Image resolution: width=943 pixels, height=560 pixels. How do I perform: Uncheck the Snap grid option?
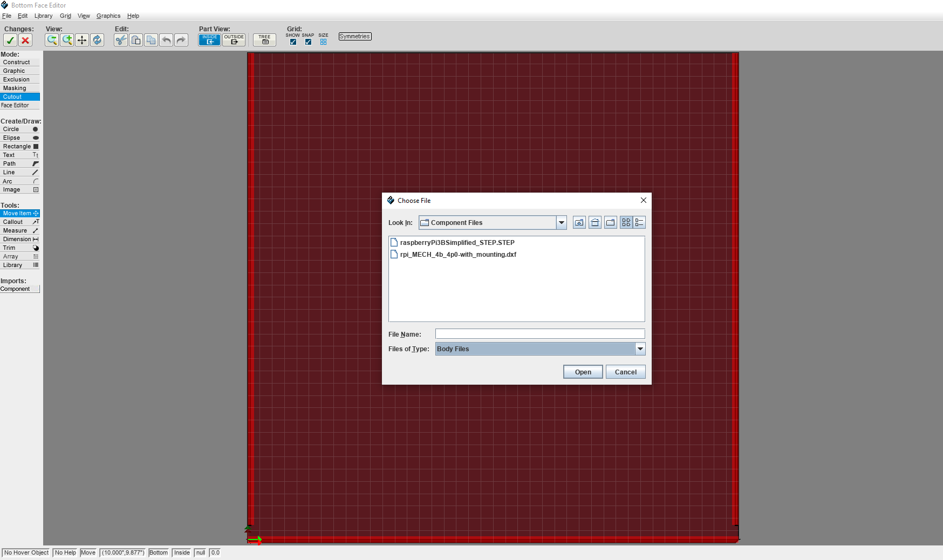(x=308, y=42)
